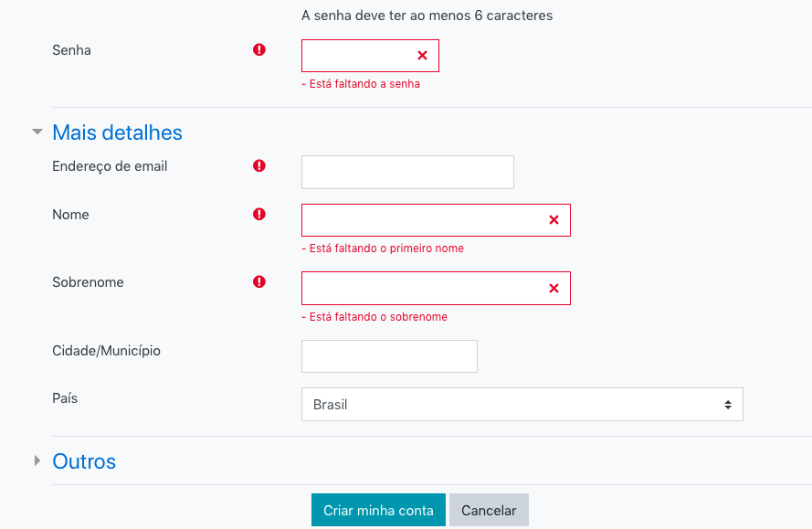
Task: Click the Cancelar button
Action: 489,511
